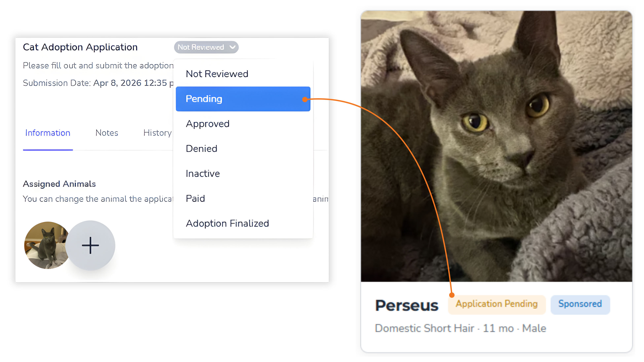The image size is (644, 362).
Task: Click the Application Pending badge
Action: [x=497, y=304]
